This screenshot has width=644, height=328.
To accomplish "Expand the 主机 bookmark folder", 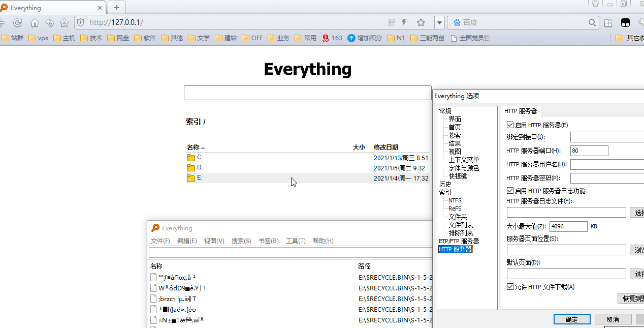I will click(x=65, y=38).
